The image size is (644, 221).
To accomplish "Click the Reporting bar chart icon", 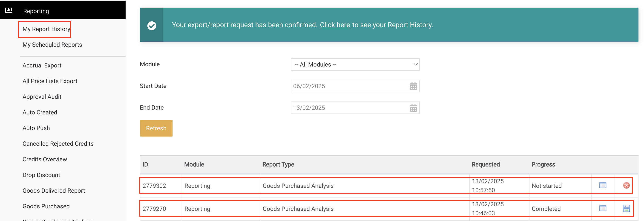I will [x=9, y=10].
